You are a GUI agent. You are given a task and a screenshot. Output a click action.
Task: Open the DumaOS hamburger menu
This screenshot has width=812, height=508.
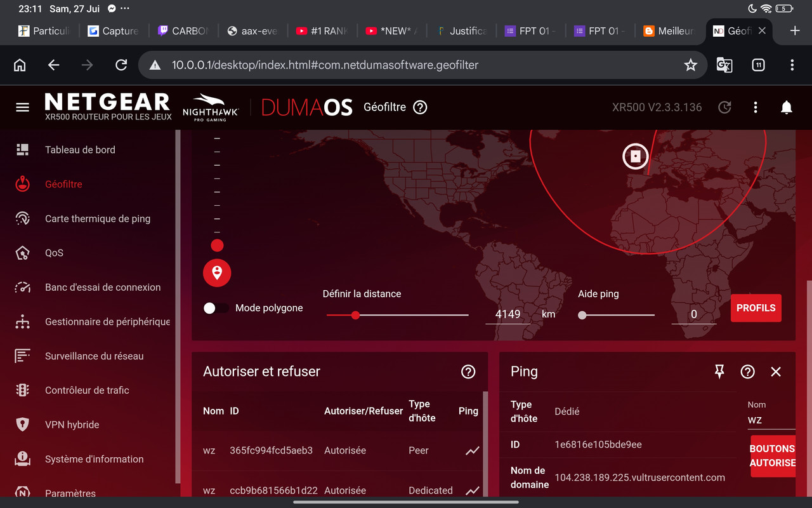point(22,107)
